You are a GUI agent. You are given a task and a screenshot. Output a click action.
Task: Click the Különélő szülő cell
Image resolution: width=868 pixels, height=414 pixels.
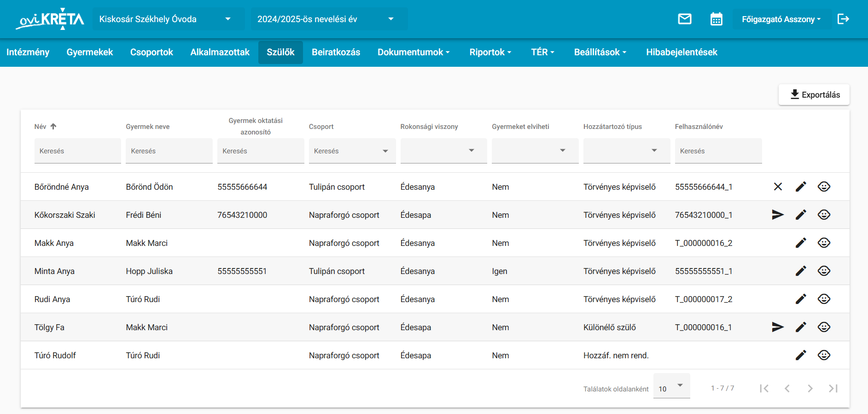(610, 327)
